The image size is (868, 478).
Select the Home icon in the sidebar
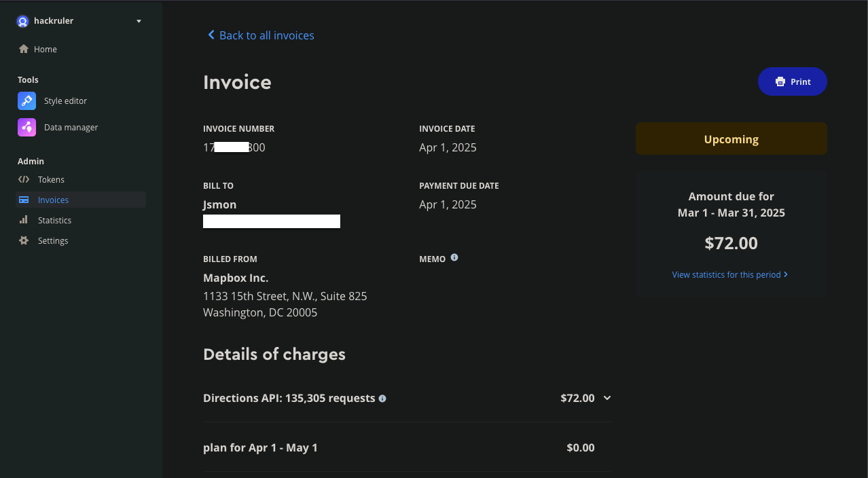click(x=24, y=48)
